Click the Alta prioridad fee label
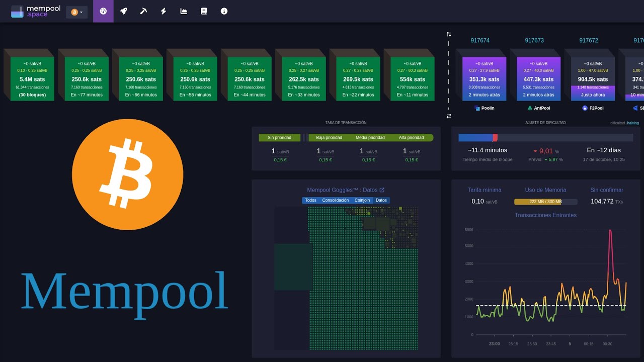Viewport: 644px width, 362px height. click(412, 137)
